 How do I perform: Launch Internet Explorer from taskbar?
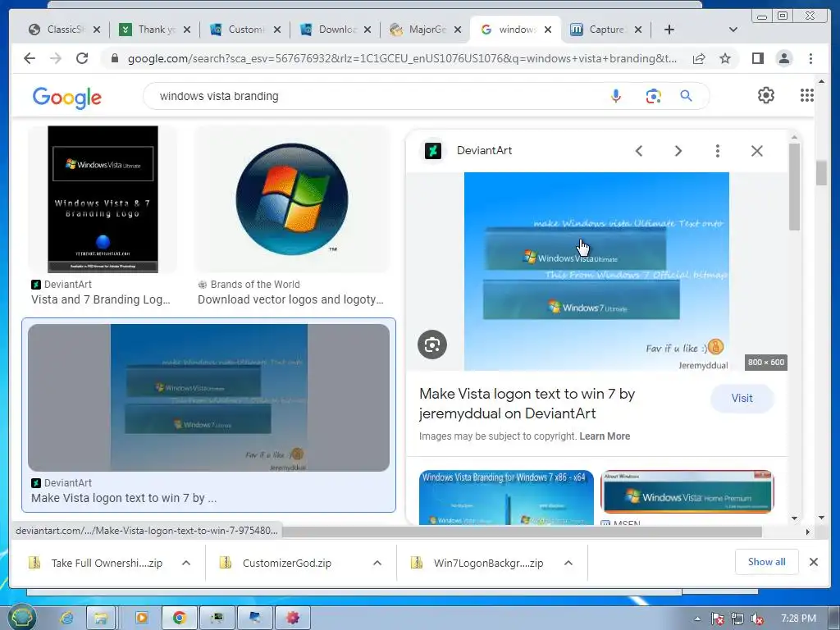click(x=67, y=619)
